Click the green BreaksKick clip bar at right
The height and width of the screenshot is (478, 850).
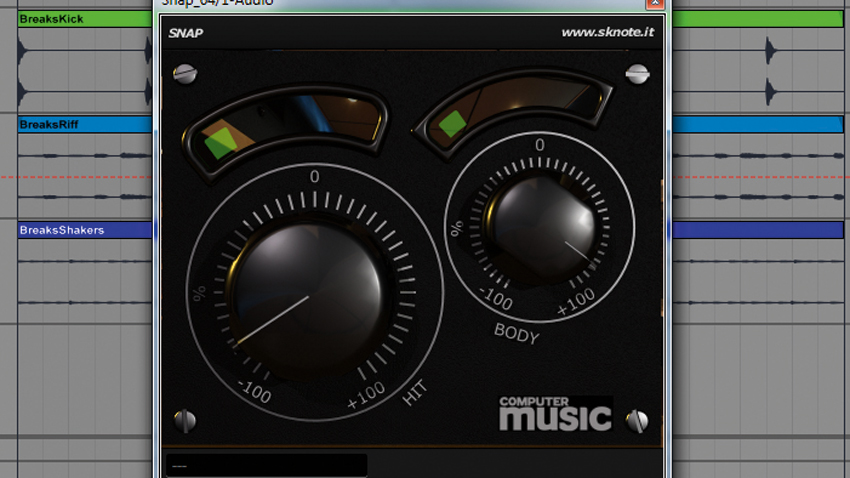coord(758,19)
